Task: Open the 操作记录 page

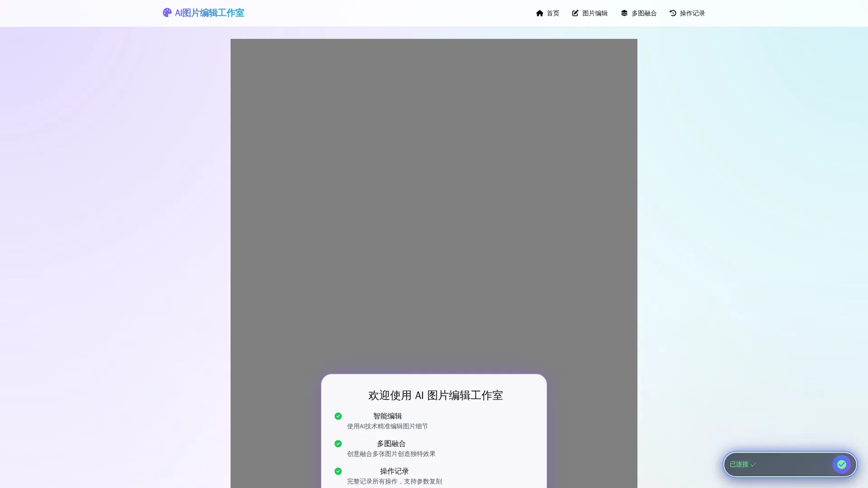Action: (692, 13)
